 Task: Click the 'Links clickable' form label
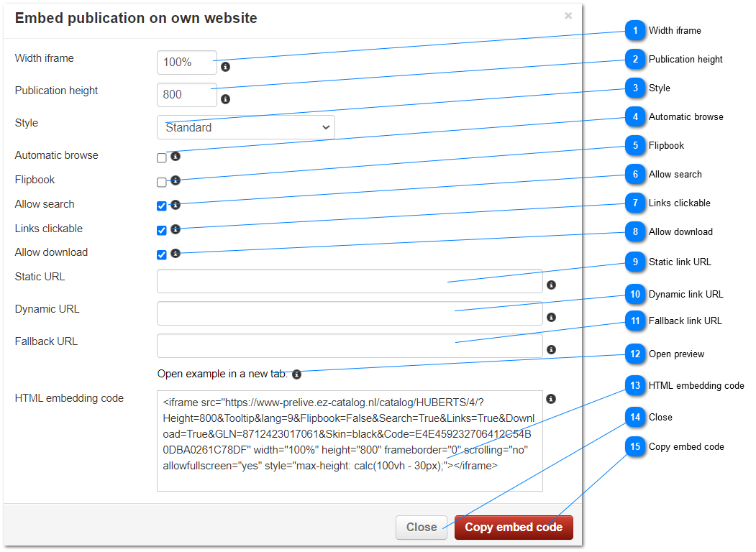(x=49, y=229)
